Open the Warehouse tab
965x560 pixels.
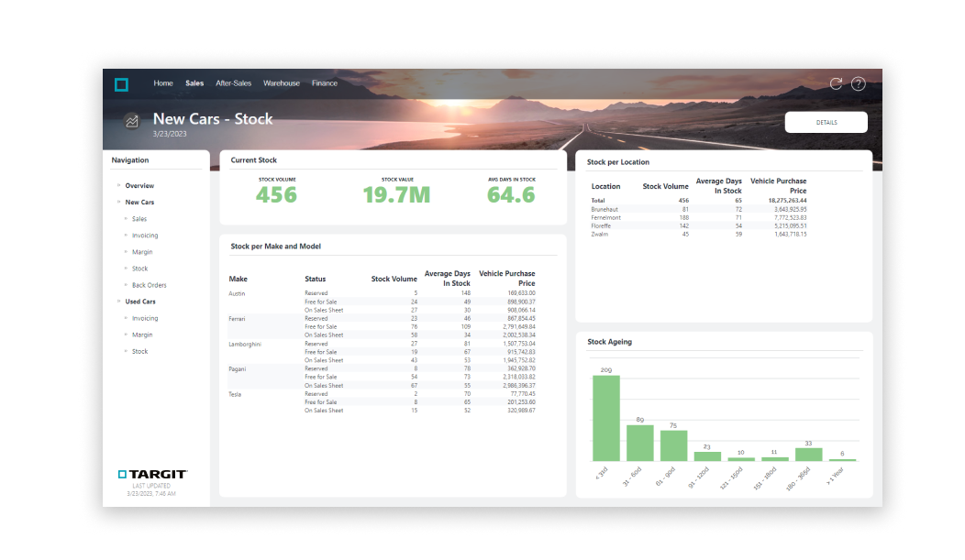(x=282, y=82)
